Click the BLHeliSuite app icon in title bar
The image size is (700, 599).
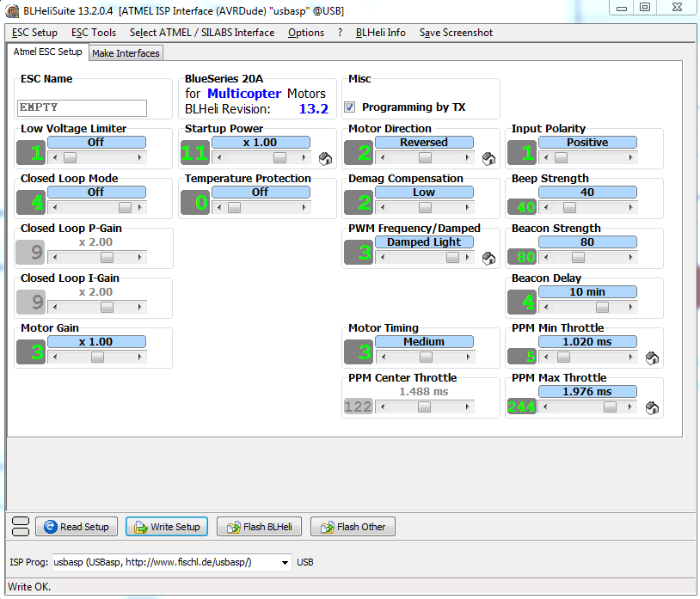11,9
